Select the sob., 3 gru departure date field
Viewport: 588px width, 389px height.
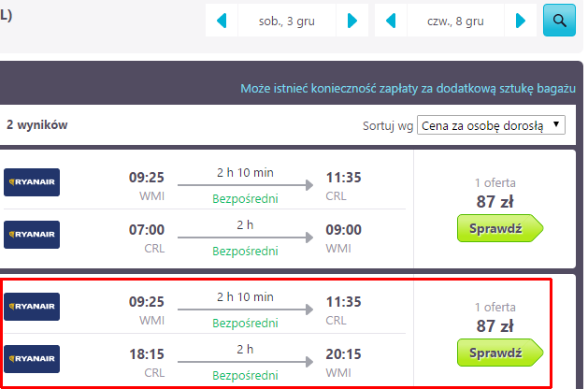pyautogui.click(x=287, y=21)
